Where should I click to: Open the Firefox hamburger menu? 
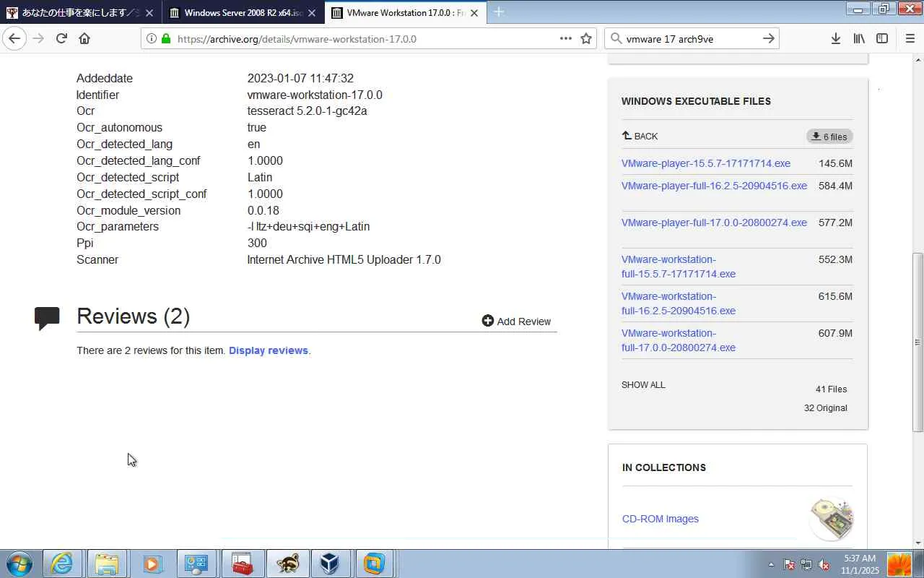(x=910, y=39)
